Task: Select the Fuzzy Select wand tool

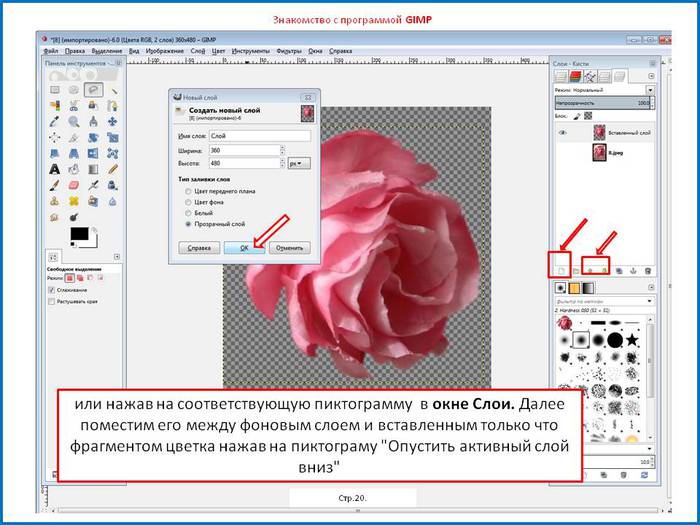Action: (113, 90)
